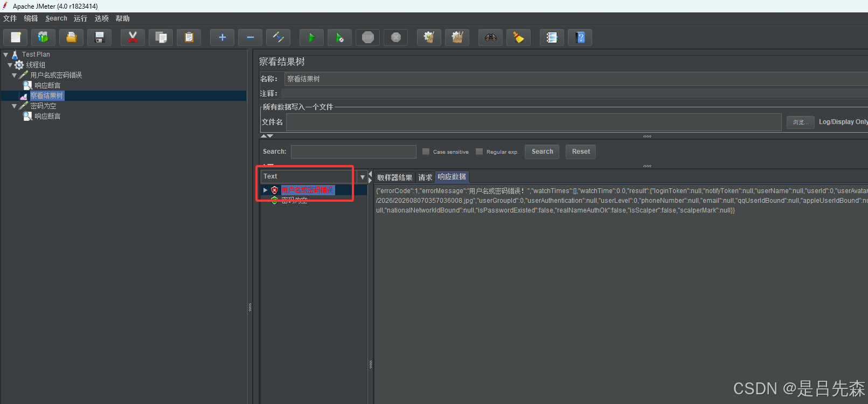
Task: Open the 选项 menu
Action: 102,18
